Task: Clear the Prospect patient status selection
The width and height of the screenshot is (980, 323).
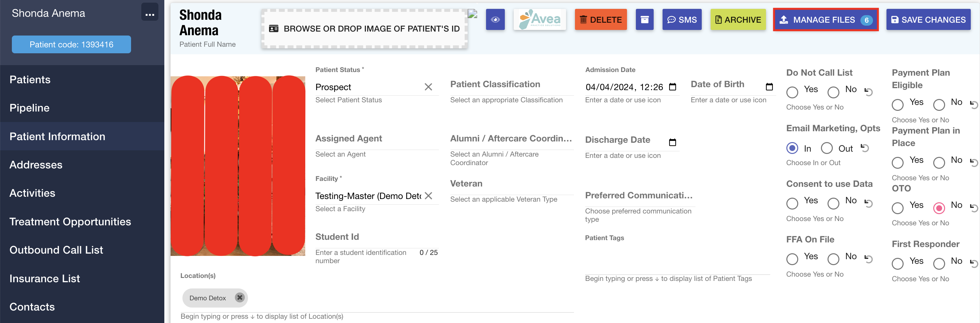Action: coord(428,87)
